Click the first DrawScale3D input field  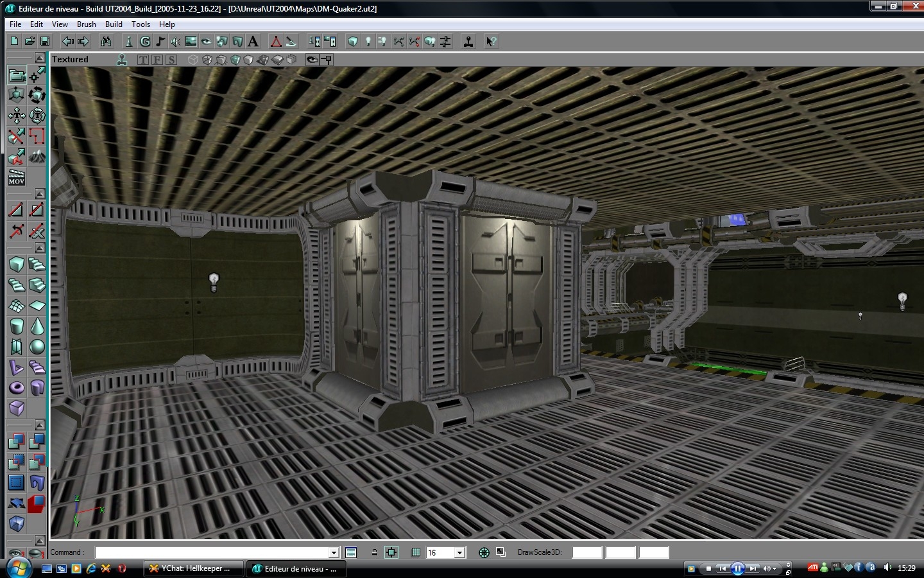click(x=586, y=552)
